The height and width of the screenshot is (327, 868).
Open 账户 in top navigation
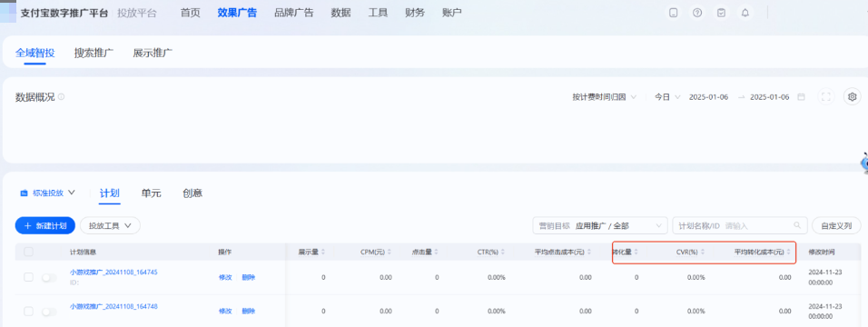[x=452, y=13]
